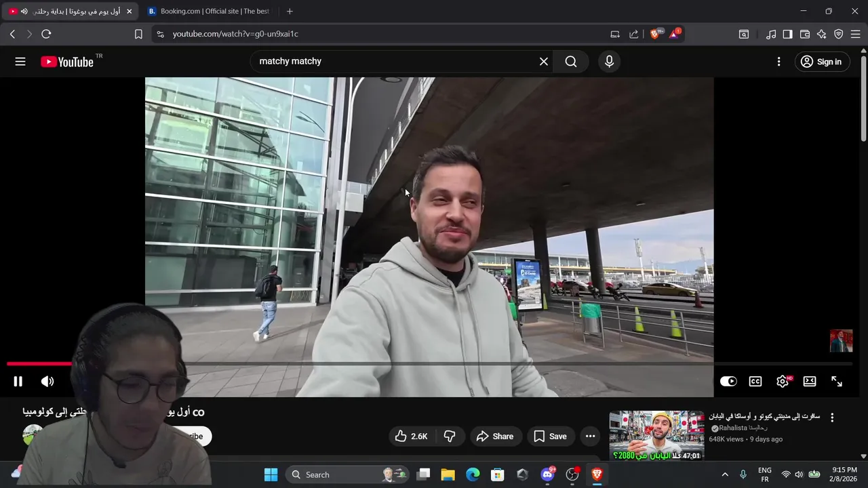Viewport: 868px width, 488px height.
Task: Toggle the browser sidebar panel
Action: pyautogui.click(x=787, y=34)
